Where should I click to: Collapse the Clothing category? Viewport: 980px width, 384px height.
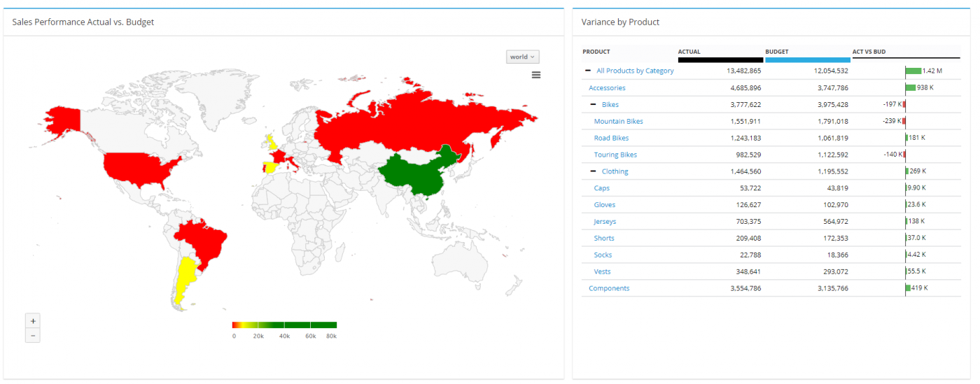(x=594, y=171)
